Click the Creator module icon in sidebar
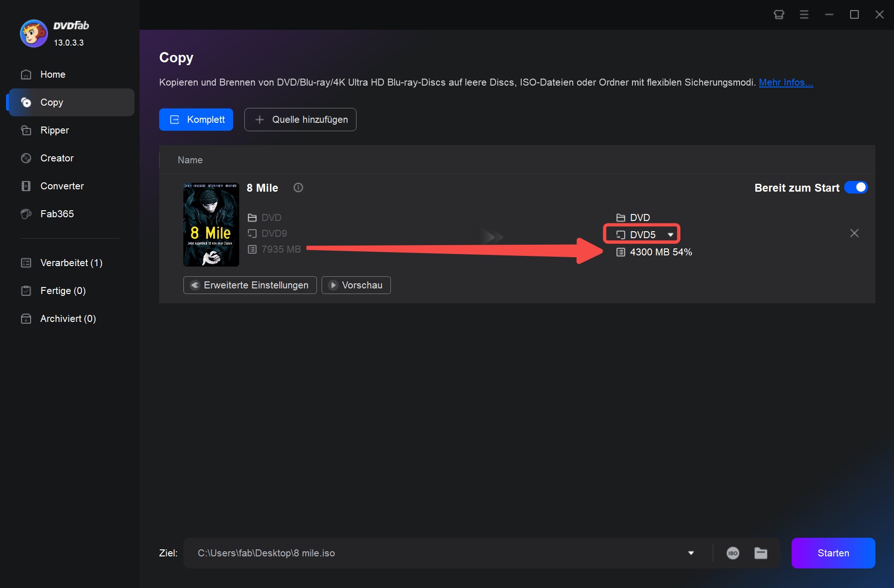Screen dimensions: 894x588 coord(26,158)
